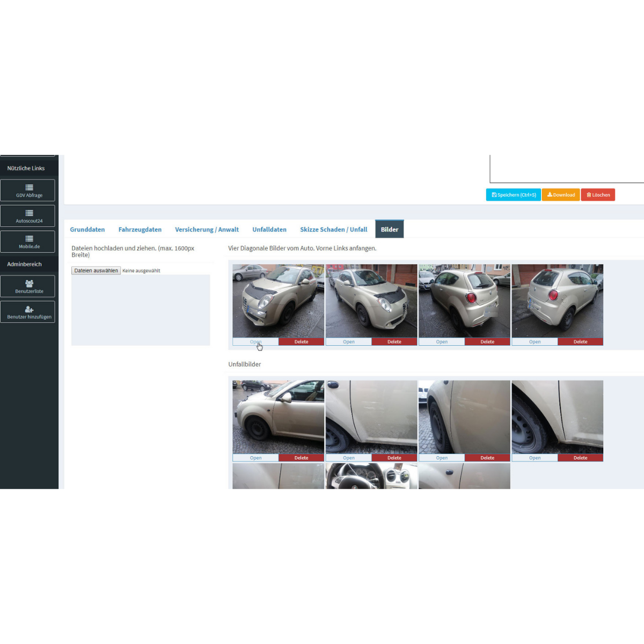Select the Versicherung / Anwalt tab
Image resolution: width=644 pixels, height=644 pixels.
[207, 230]
